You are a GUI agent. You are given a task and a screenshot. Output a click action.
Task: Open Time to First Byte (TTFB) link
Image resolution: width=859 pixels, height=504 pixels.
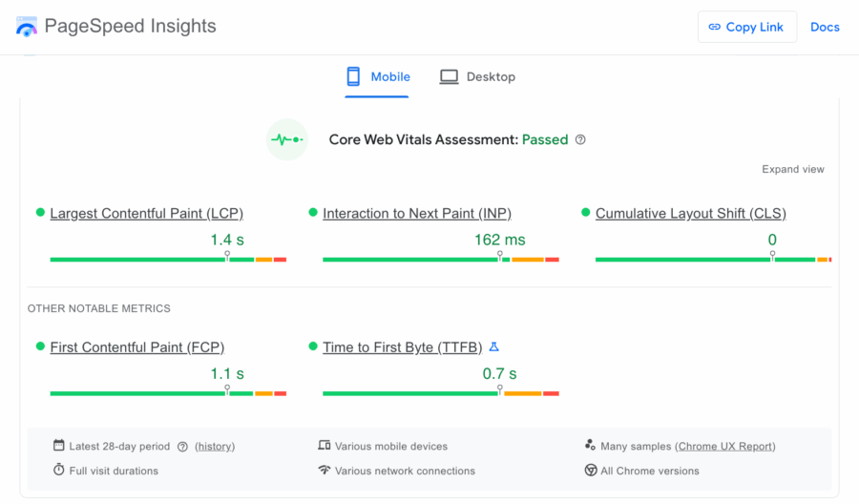coord(402,347)
